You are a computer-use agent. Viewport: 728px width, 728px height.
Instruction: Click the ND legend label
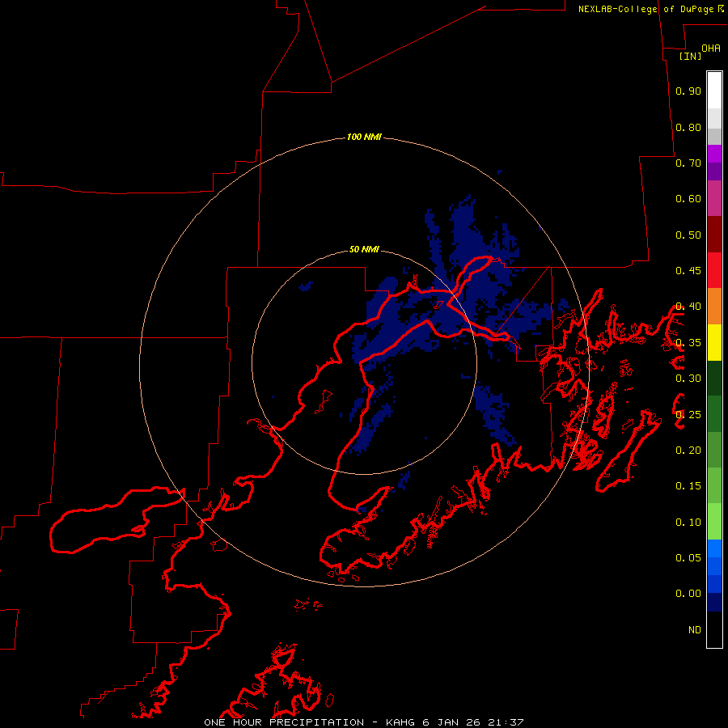click(x=695, y=630)
